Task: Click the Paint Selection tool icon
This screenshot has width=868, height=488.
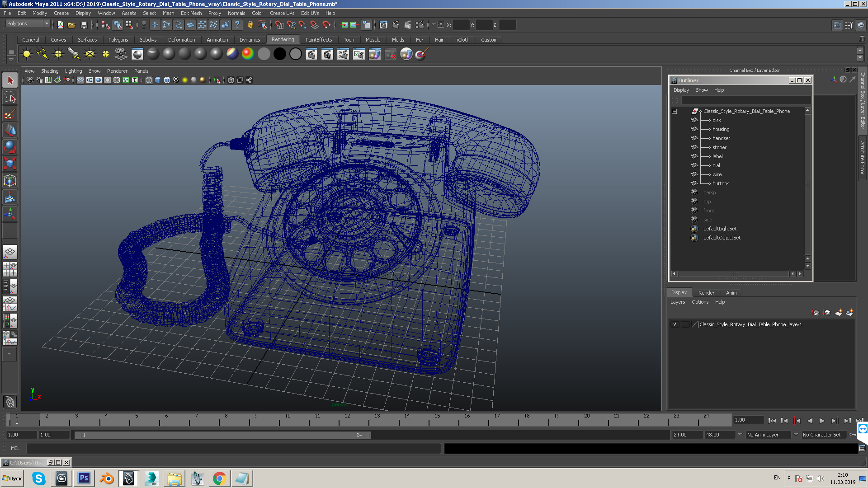Action: pos(10,114)
